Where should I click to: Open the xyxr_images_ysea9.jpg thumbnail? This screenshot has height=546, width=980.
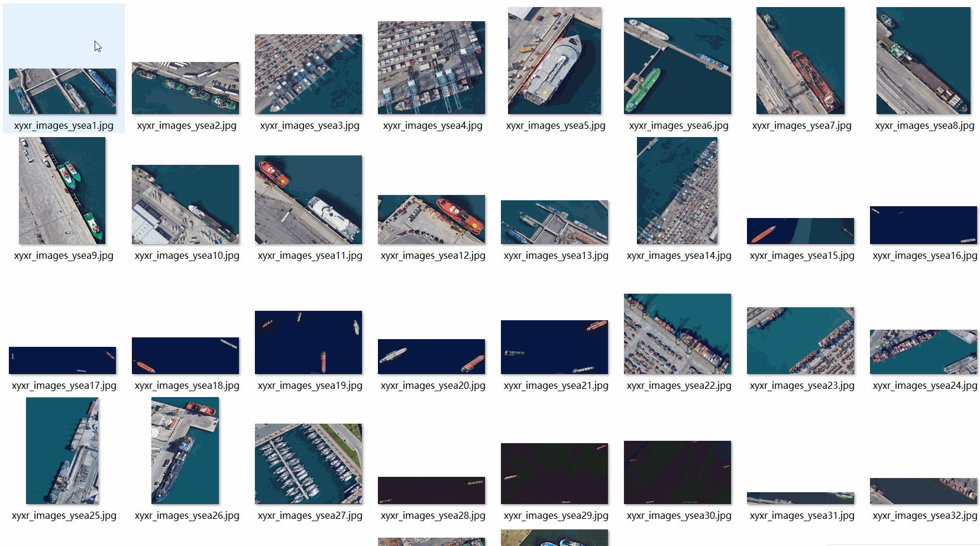[62, 191]
